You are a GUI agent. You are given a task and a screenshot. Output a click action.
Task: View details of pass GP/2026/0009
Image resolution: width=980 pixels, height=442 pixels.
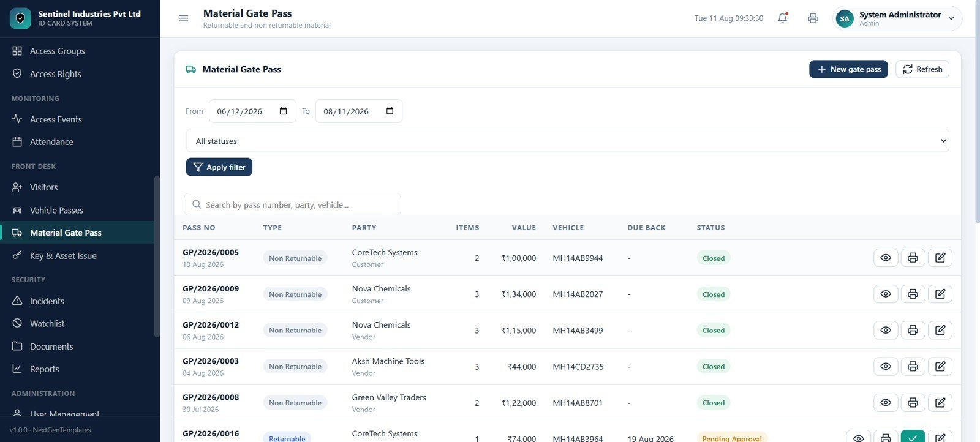886,294
